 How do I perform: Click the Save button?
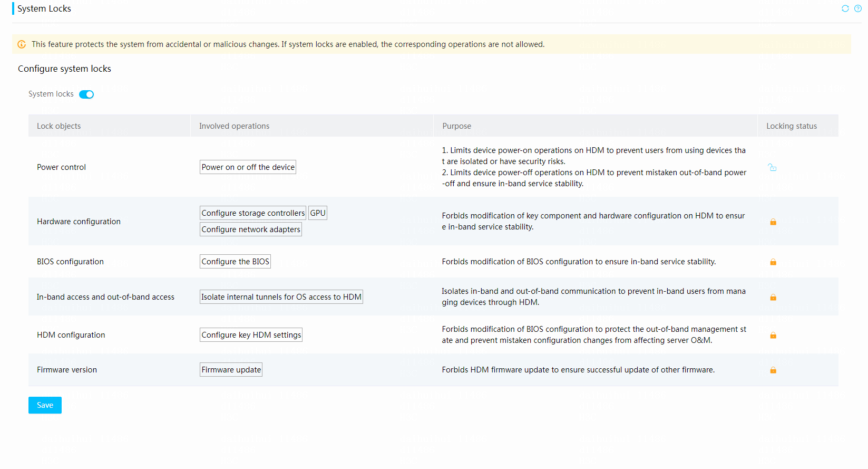(x=45, y=405)
